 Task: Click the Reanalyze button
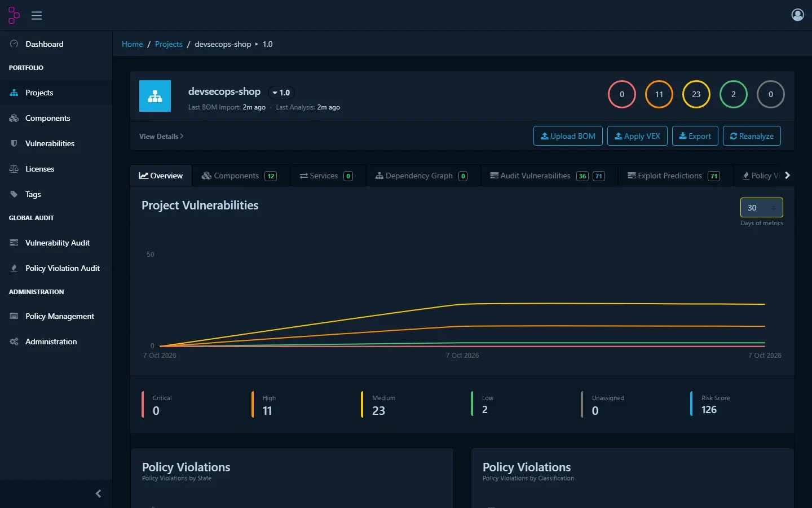752,136
